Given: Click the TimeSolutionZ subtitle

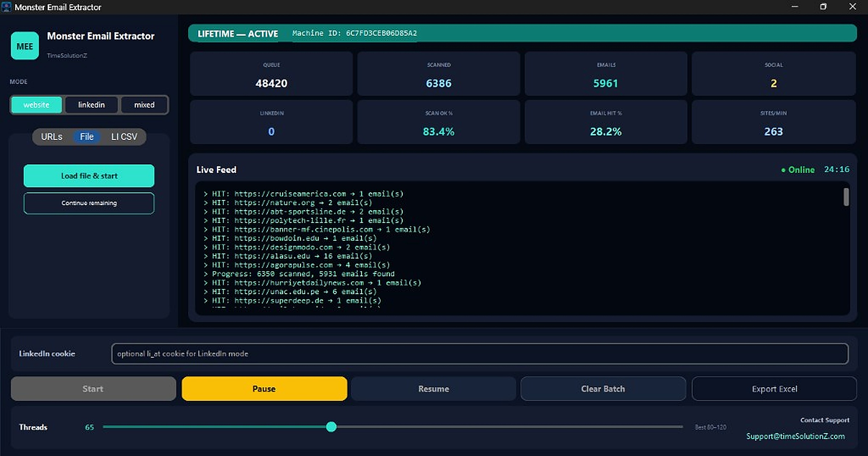Looking at the screenshot, I should coord(67,56).
